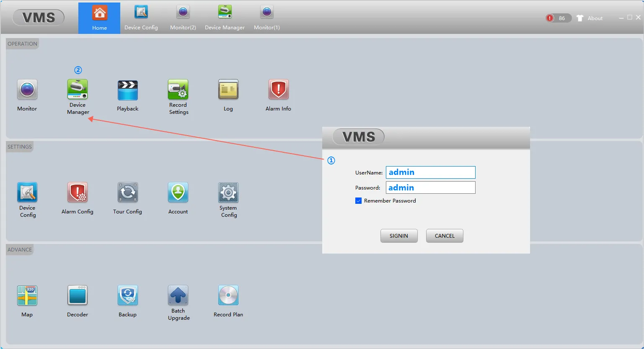
Task: Open Record Settings icon
Action: pyautogui.click(x=178, y=90)
